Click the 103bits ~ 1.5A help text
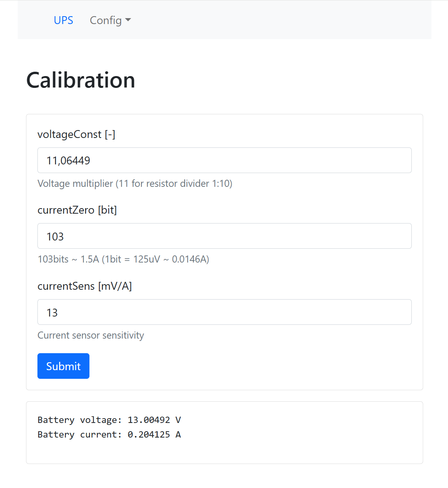The height and width of the screenshot is (488, 448). 123,259
